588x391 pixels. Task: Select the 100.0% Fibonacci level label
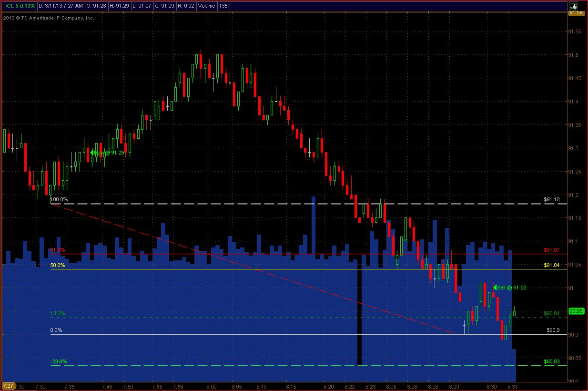[59, 199]
